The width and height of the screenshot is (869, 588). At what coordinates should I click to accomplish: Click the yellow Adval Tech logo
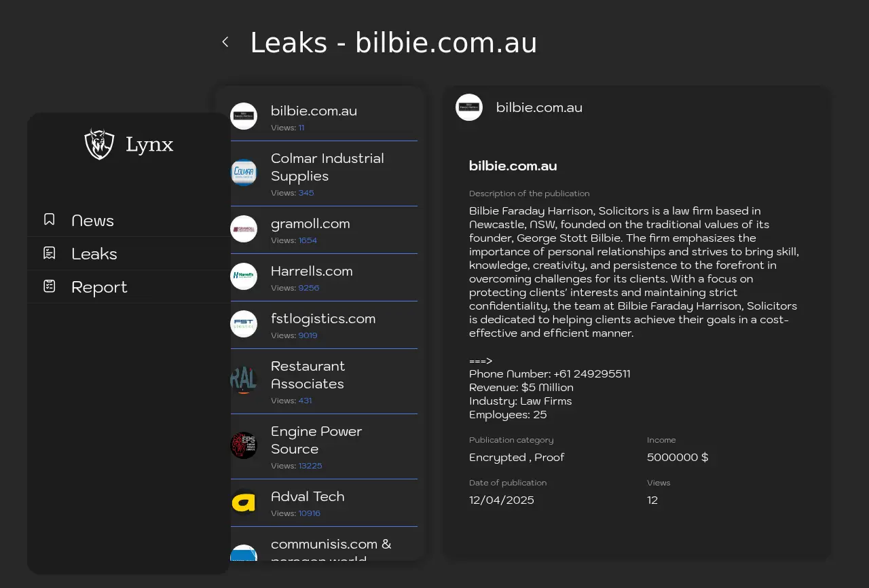(x=244, y=502)
